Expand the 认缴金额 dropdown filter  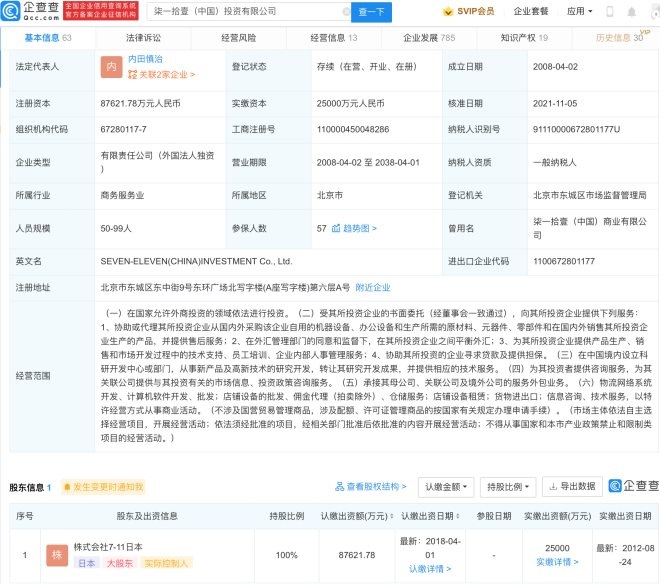coord(445,487)
